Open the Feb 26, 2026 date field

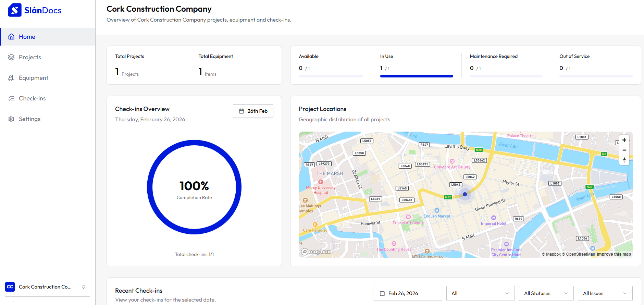[408, 293]
